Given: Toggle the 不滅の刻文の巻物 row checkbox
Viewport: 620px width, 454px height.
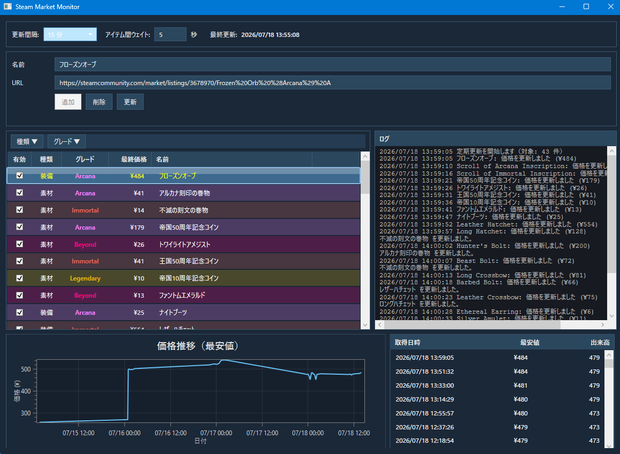Looking at the screenshot, I should (19, 210).
